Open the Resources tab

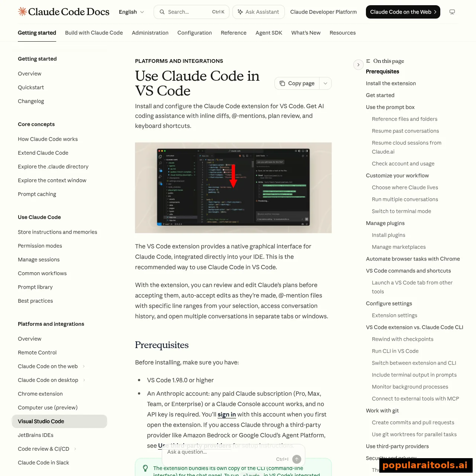(x=342, y=33)
